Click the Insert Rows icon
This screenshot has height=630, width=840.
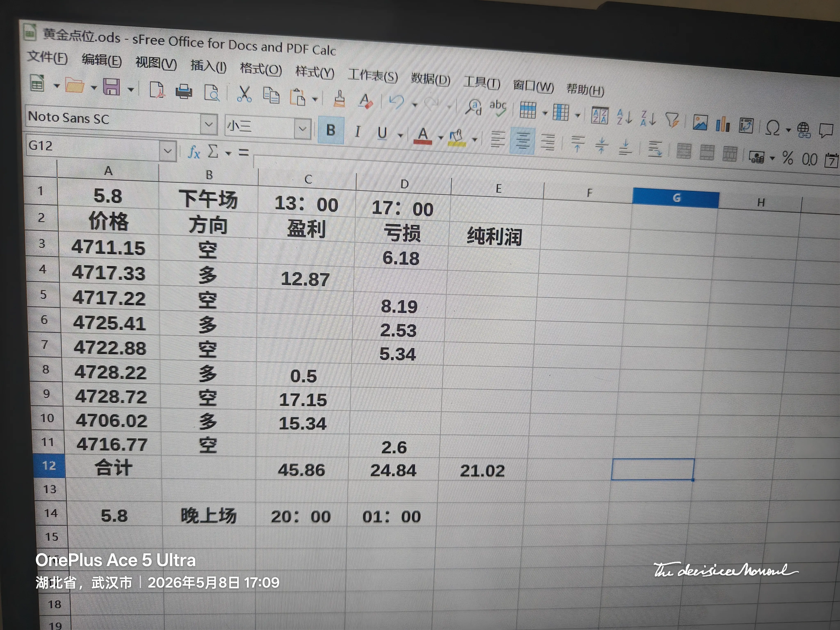click(528, 111)
